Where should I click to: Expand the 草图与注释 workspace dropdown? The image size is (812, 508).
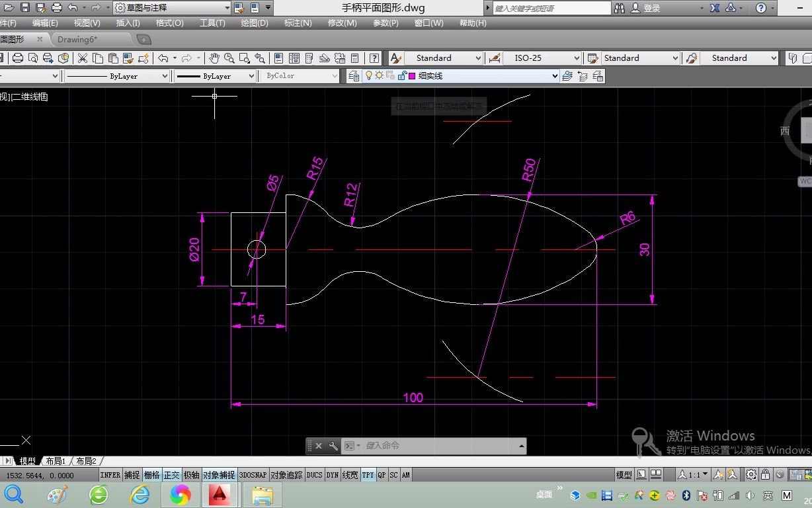pyautogui.click(x=227, y=8)
